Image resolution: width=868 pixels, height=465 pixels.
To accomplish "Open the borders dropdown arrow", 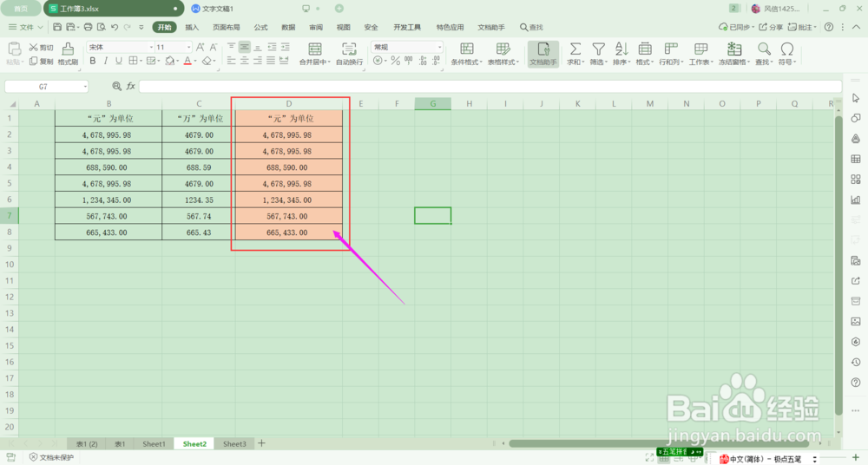I will coord(141,61).
